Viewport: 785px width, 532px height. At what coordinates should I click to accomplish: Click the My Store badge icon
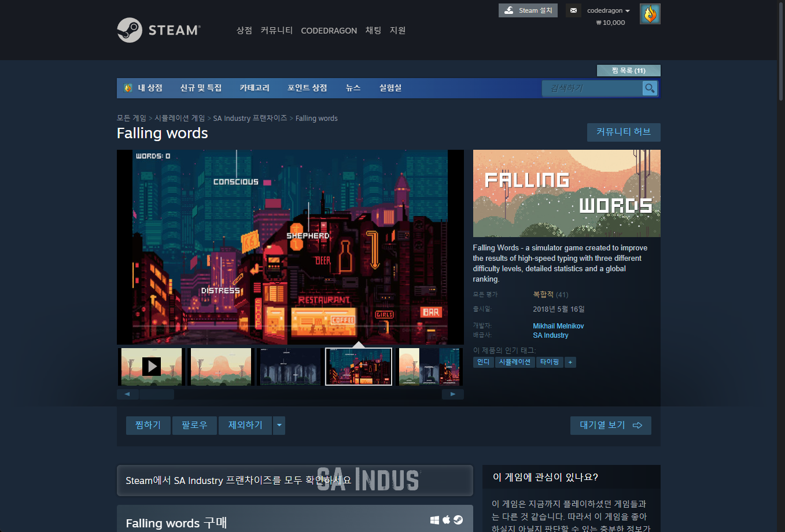[x=128, y=88]
